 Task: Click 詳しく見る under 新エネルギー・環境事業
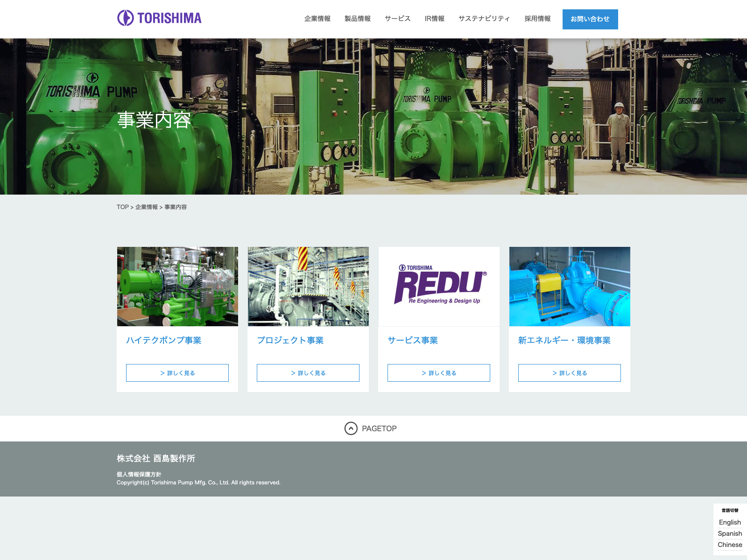(570, 373)
